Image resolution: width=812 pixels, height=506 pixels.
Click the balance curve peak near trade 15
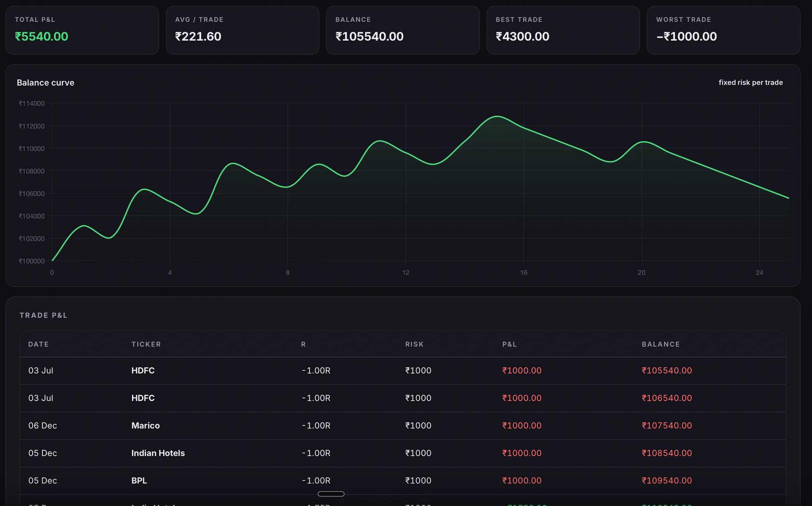[497, 116]
